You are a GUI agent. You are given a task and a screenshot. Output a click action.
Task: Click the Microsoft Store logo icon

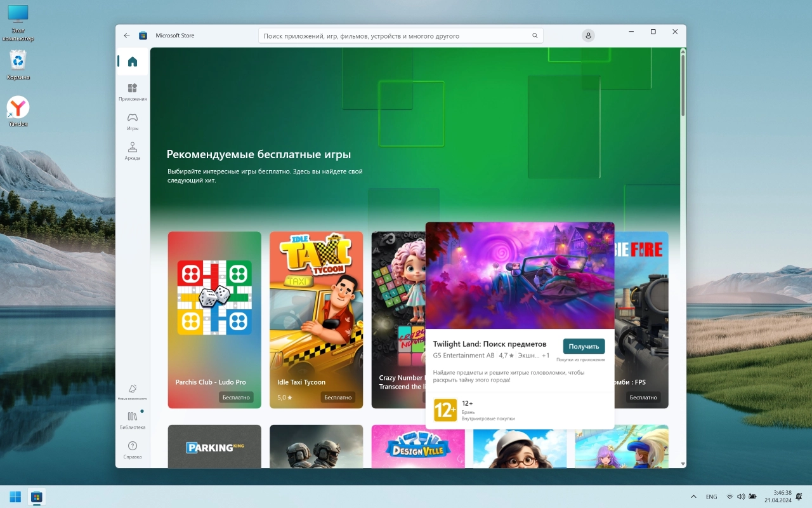pos(143,36)
